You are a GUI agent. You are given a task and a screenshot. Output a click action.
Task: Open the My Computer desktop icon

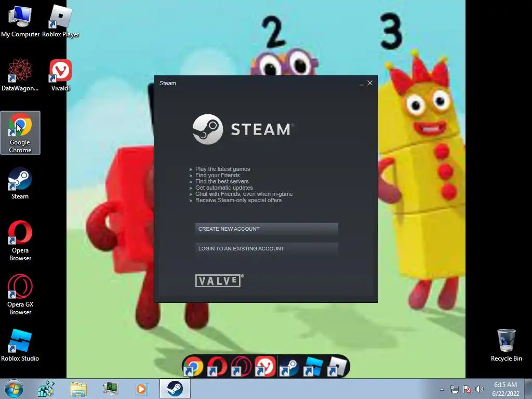pos(20,21)
